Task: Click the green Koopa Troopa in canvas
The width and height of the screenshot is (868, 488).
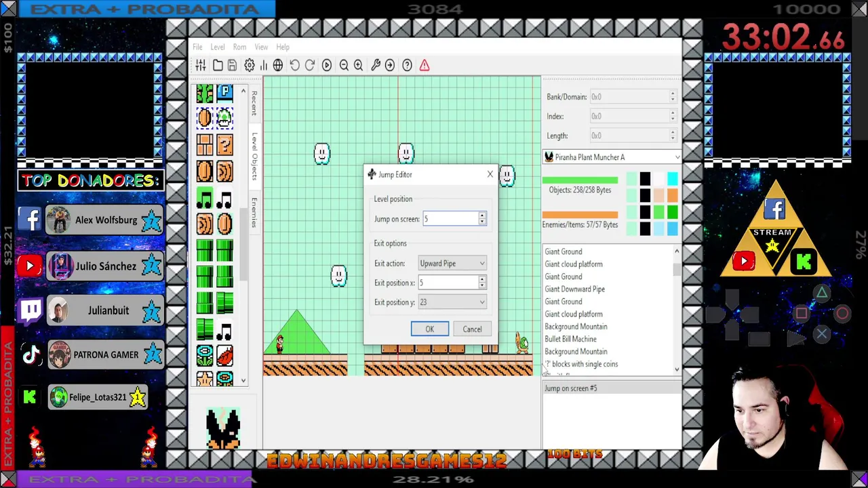Action: 521,343
